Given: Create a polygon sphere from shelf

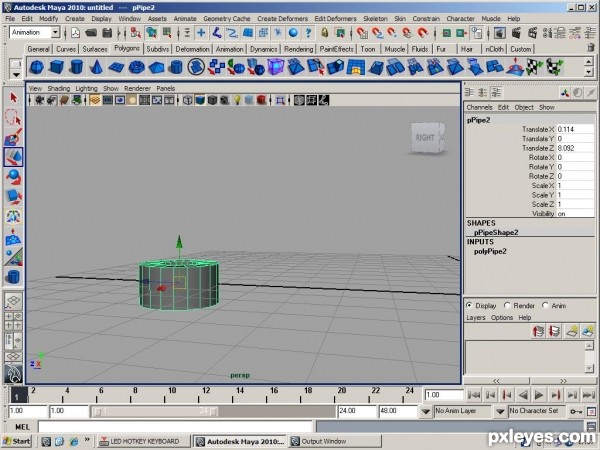Looking at the screenshot, I should (x=36, y=67).
